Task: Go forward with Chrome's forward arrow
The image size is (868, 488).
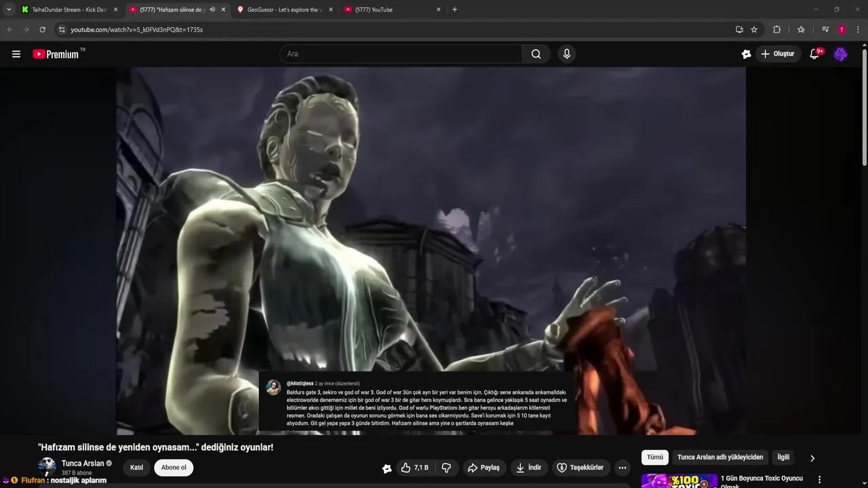Action: (x=26, y=30)
